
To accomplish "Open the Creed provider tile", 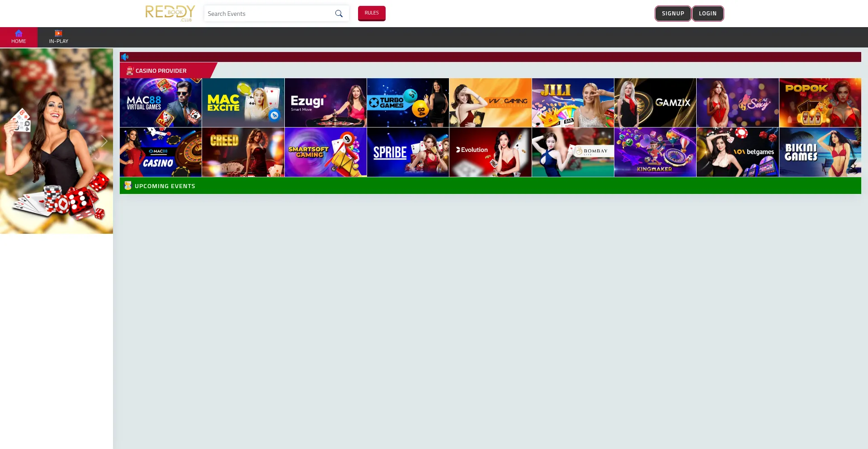I will (x=243, y=152).
